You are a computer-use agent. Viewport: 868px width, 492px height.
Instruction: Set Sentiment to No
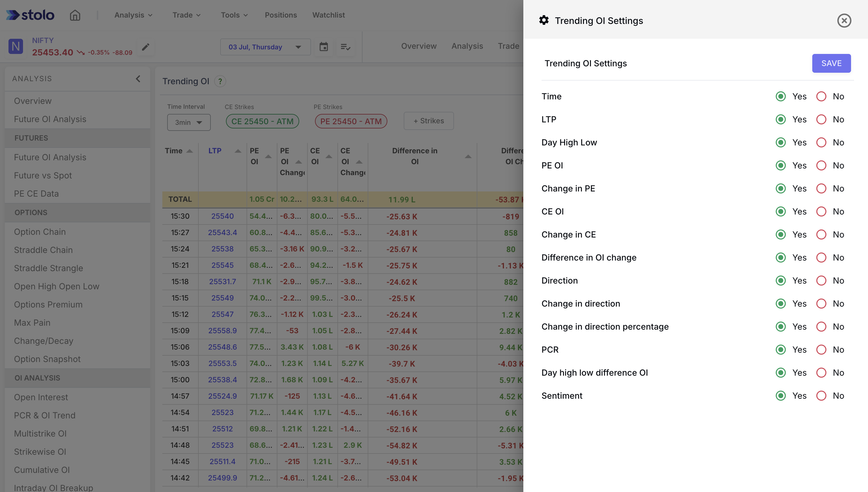(821, 396)
